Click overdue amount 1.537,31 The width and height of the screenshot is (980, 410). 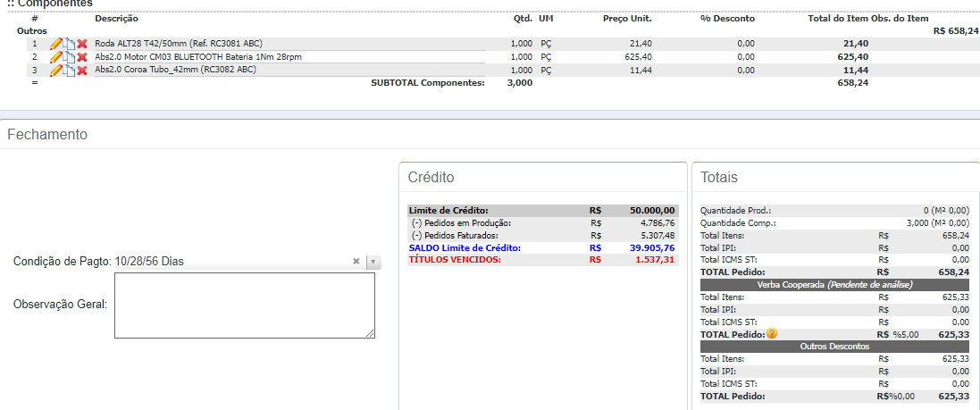pyautogui.click(x=655, y=260)
